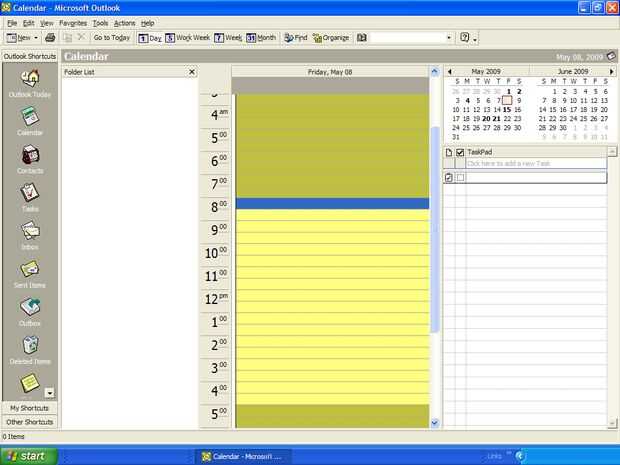Select May 15 in date navigator
The image size is (620, 465).
507,110
